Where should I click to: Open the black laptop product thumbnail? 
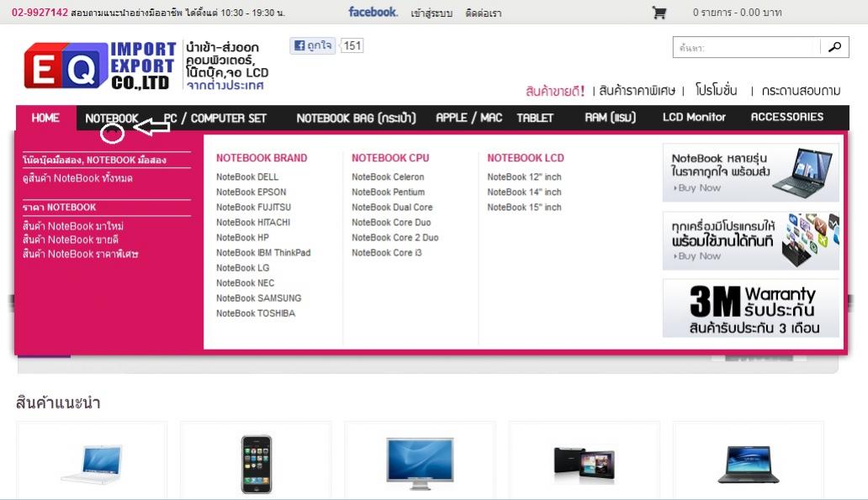[x=749, y=464]
